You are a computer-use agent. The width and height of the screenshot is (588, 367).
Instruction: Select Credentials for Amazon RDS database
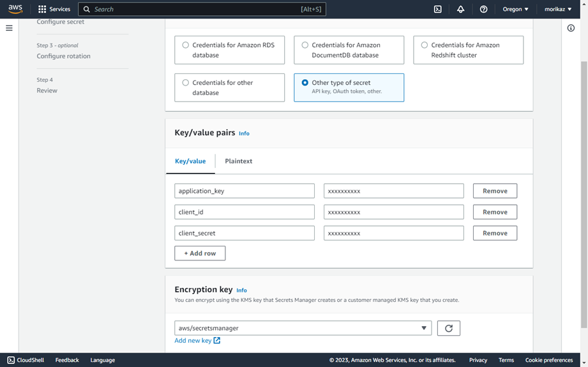coord(229,50)
